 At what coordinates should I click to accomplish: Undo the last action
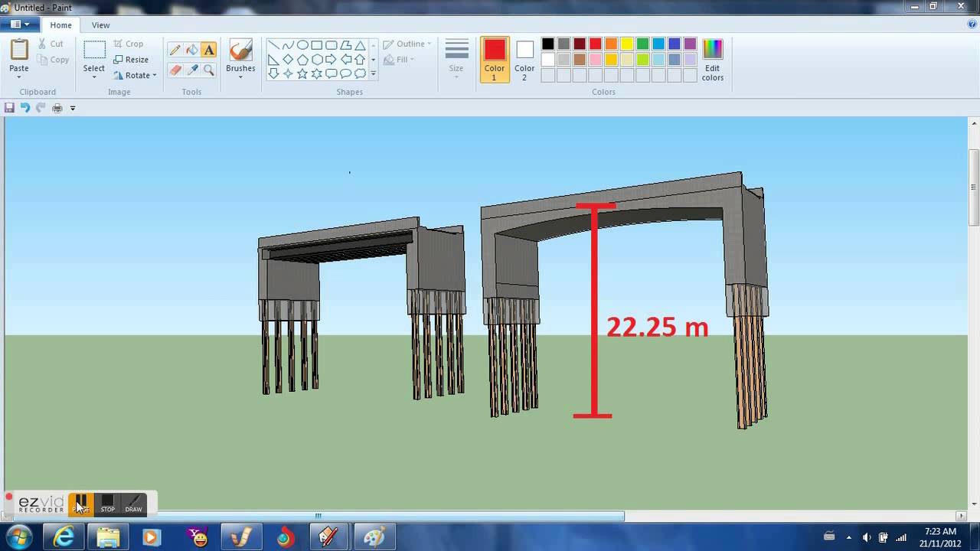point(24,108)
